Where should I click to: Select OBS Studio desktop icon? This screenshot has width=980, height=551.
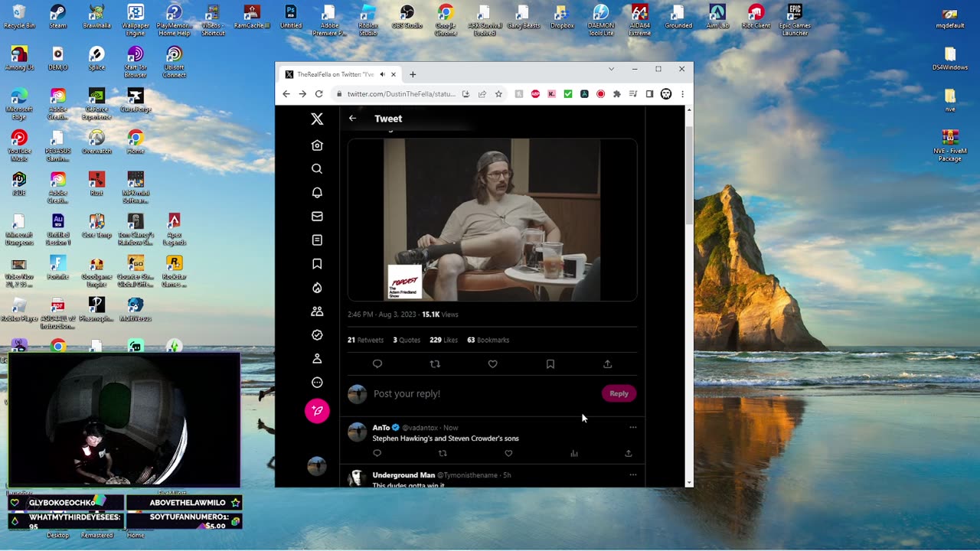[x=407, y=17]
